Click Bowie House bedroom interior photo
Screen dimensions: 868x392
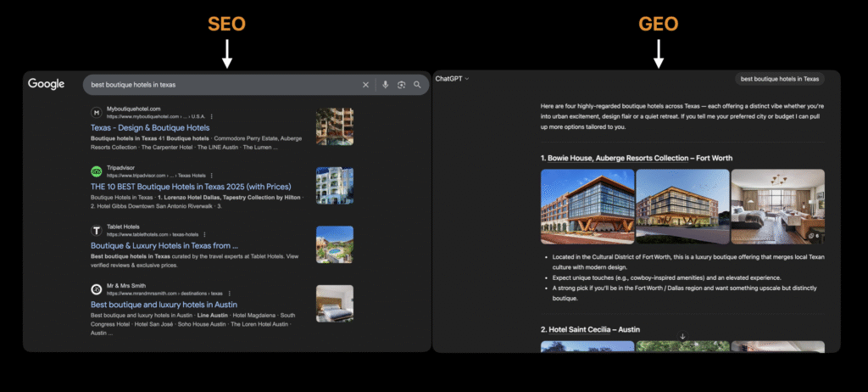(x=778, y=207)
